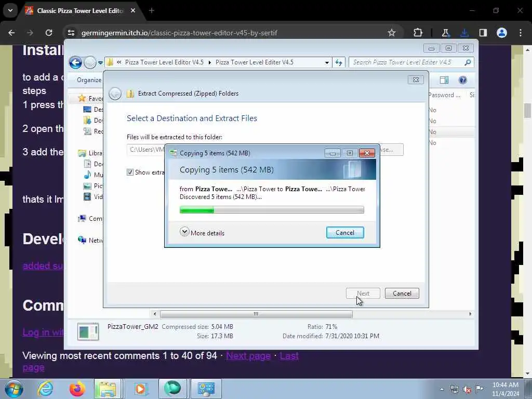Screen dimensions: 532x399
Task: Cancel the Copying 5 items operation
Action: (x=345, y=233)
